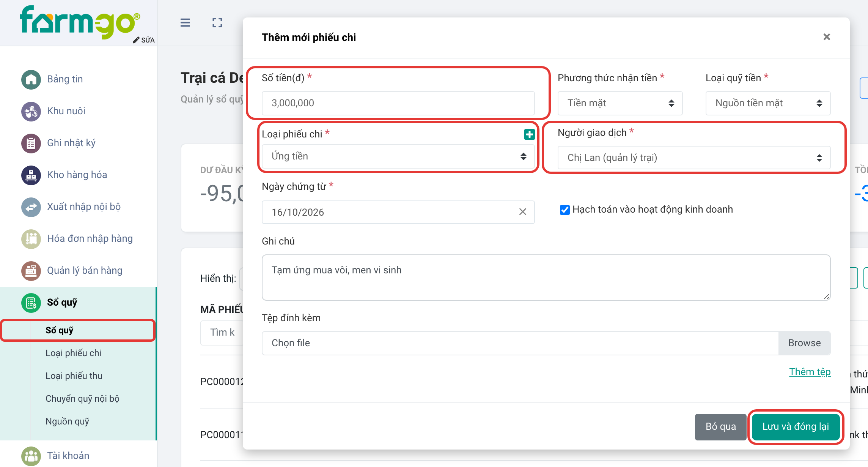
Task: Click the Quản lý bán hàng register icon
Action: tap(31, 271)
